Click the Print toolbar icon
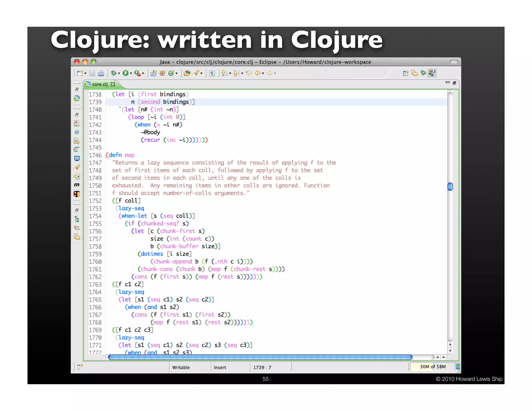532x411 pixels. pos(101,73)
